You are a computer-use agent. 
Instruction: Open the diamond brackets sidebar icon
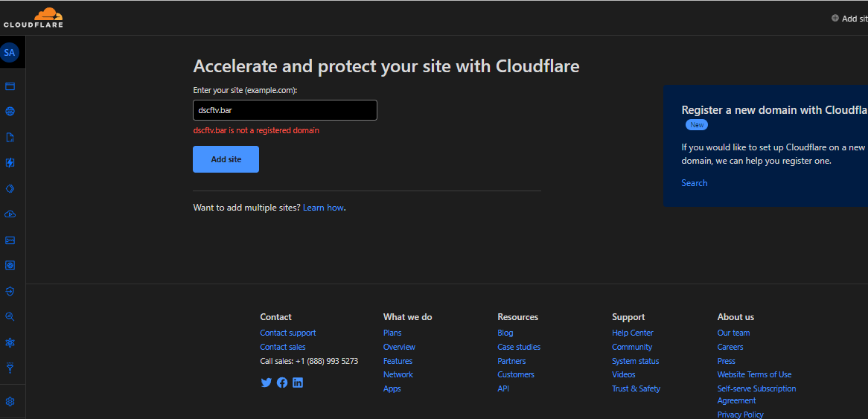coord(10,189)
